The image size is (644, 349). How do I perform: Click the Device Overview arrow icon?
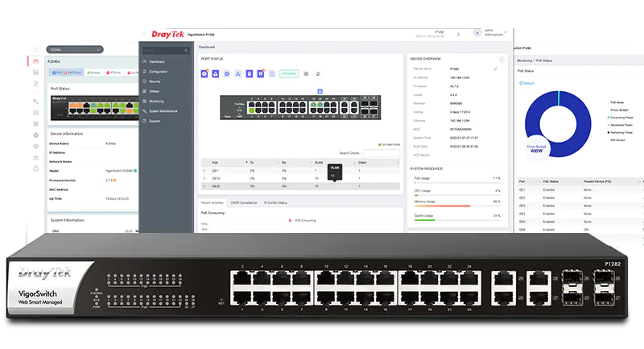click(502, 60)
